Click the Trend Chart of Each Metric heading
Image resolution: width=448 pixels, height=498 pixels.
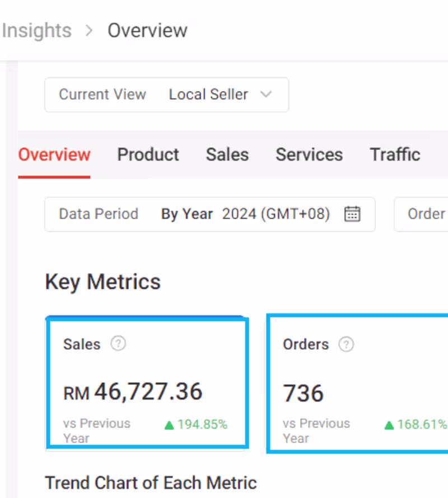pyautogui.click(x=151, y=482)
